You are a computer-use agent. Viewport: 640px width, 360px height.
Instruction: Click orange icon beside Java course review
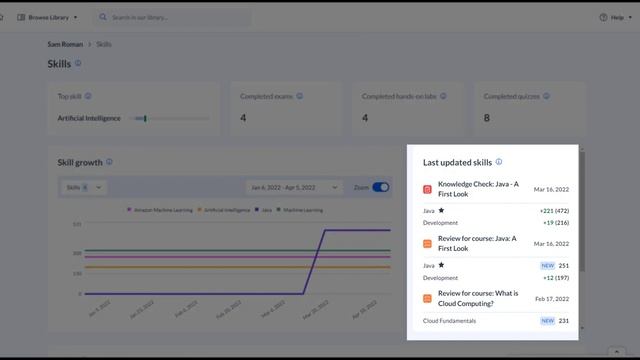click(x=427, y=244)
